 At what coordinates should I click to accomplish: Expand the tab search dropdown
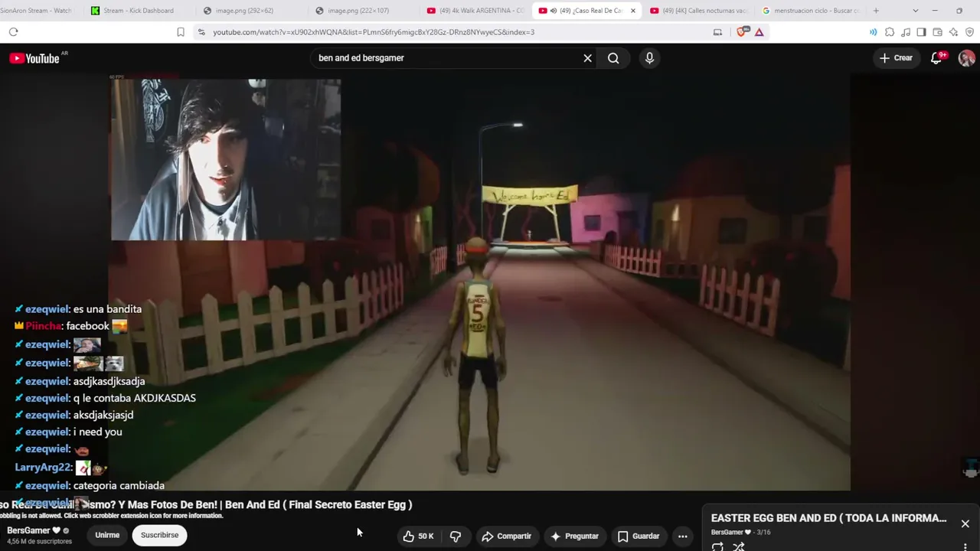(x=915, y=11)
